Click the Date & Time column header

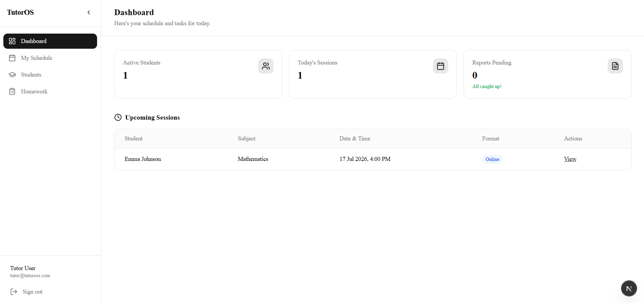[355, 138]
